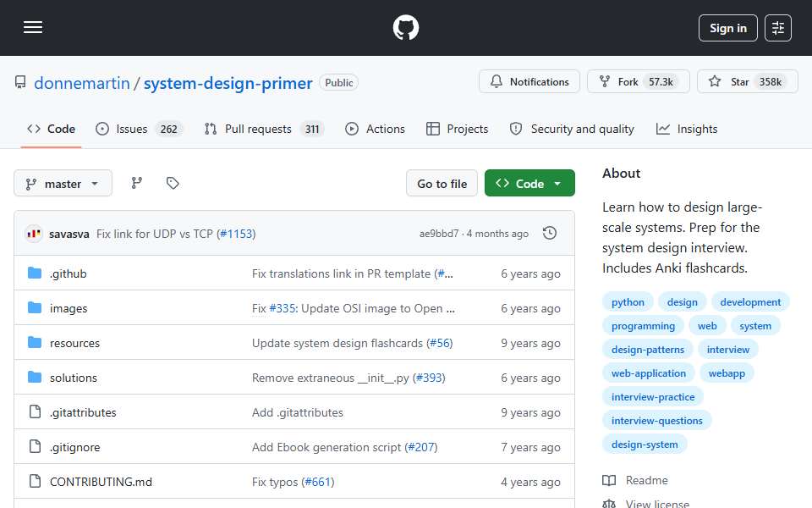Expand the master branch dropdown
The height and width of the screenshot is (508, 812).
(x=63, y=184)
